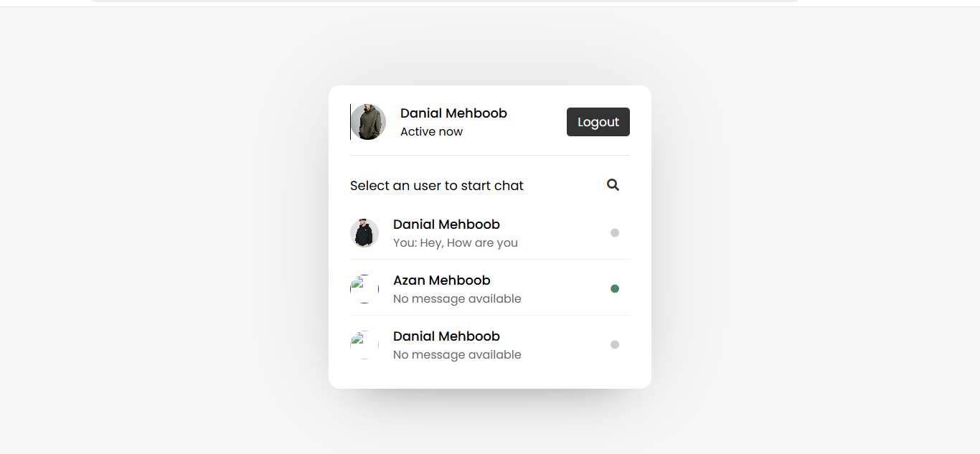Image resolution: width=980 pixels, height=454 pixels.
Task: Click the message preview 'You: Hey, How are you'
Action: (x=455, y=242)
